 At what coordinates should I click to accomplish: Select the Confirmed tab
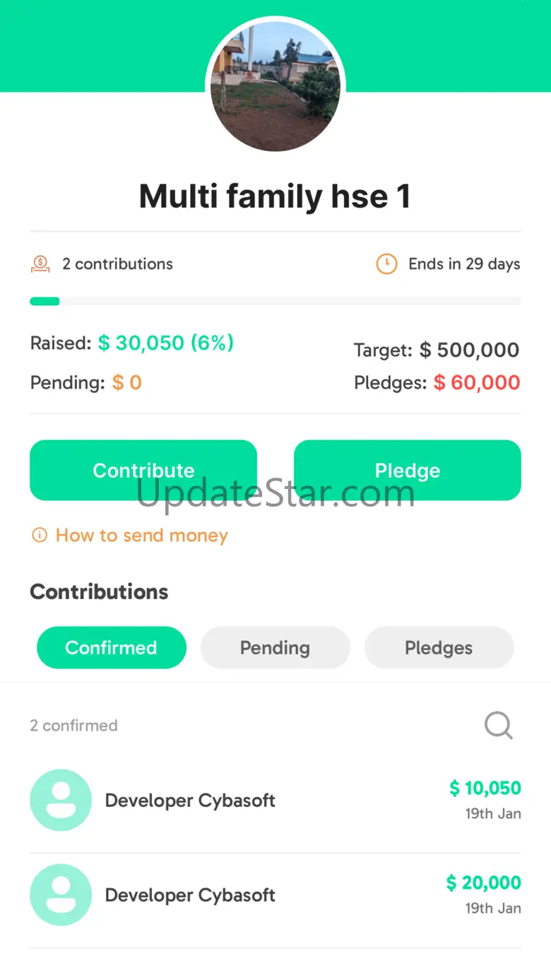click(112, 647)
